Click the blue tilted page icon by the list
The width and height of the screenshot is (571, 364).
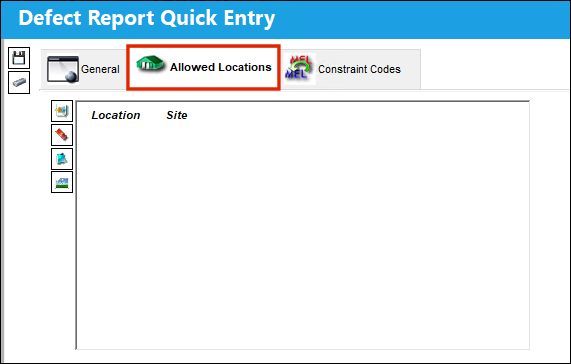[62, 159]
